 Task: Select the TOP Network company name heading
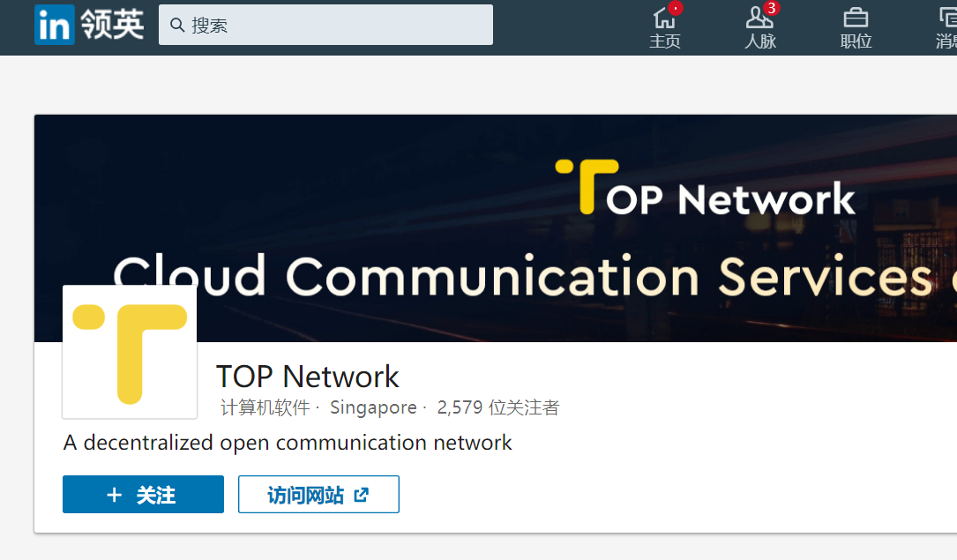click(308, 377)
